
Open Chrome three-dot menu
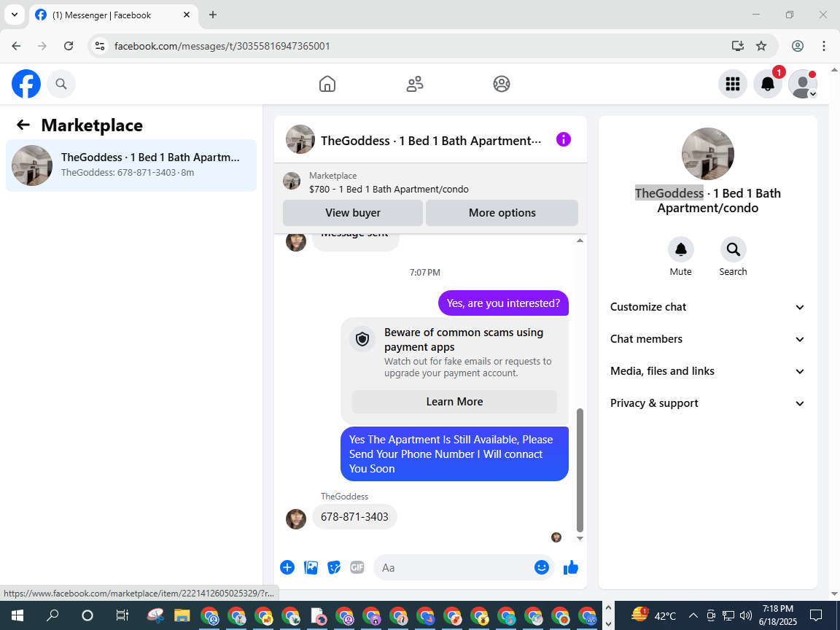[824, 46]
